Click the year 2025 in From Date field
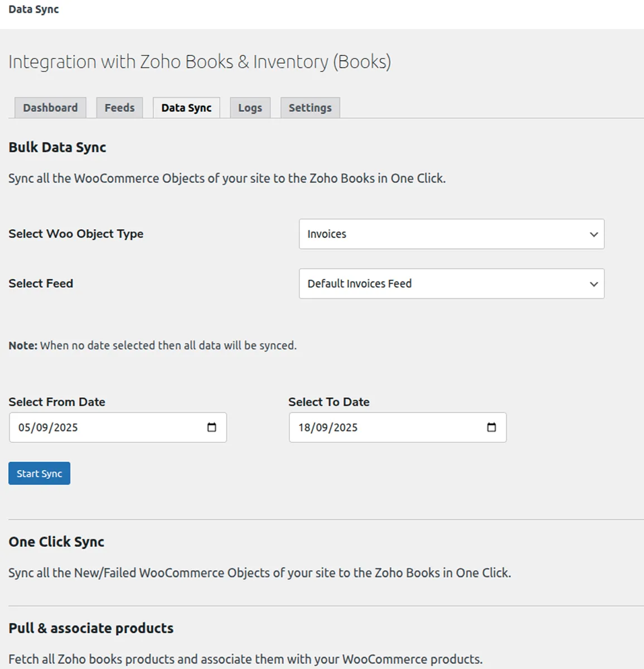The height and width of the screenshot is (669, 644). click(x=66, y=428)
